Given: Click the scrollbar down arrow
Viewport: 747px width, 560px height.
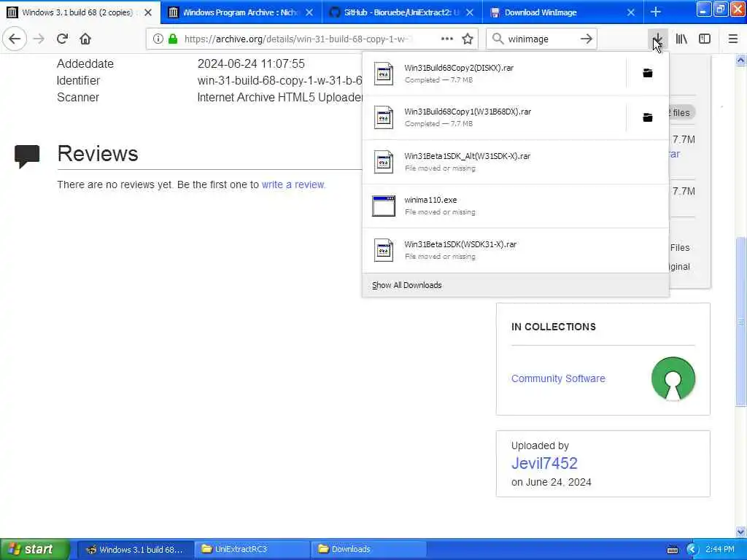Looking at the screenshot, I should [740, 532].
